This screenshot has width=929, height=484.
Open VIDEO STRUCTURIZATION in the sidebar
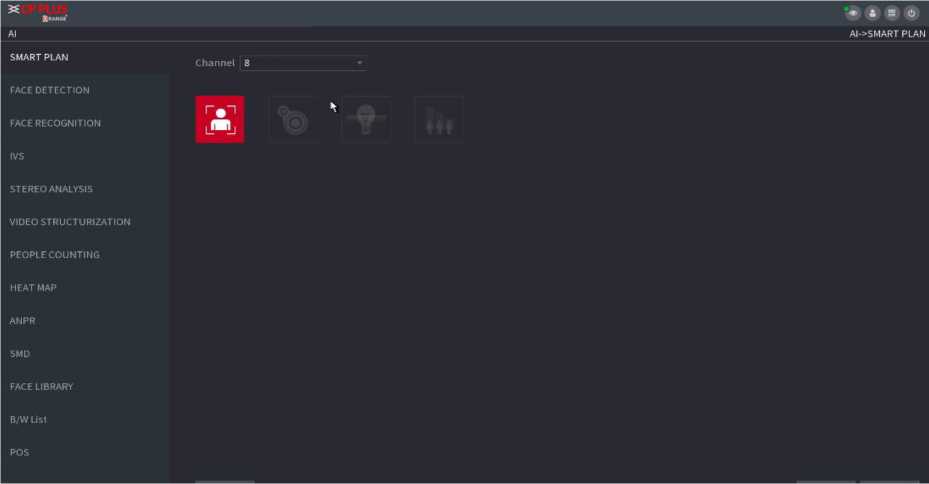tap(70, 222)
